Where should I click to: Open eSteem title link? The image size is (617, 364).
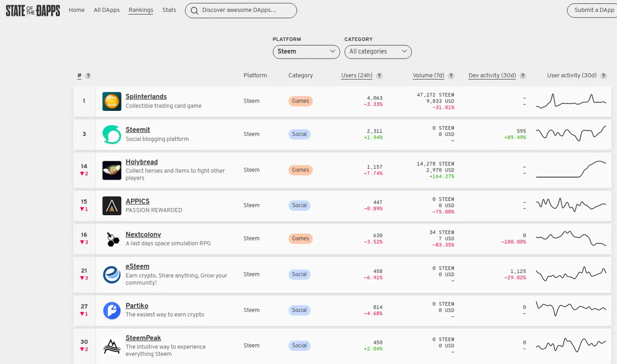tap(137, 266)
